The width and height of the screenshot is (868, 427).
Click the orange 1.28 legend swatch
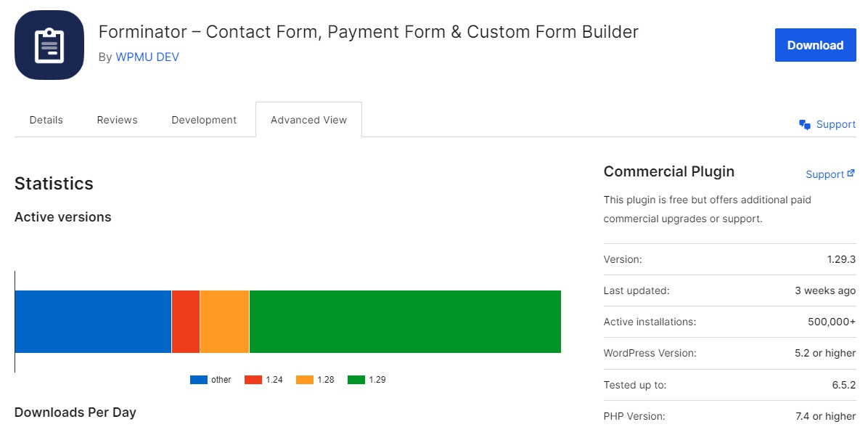[x=305, y=380]
